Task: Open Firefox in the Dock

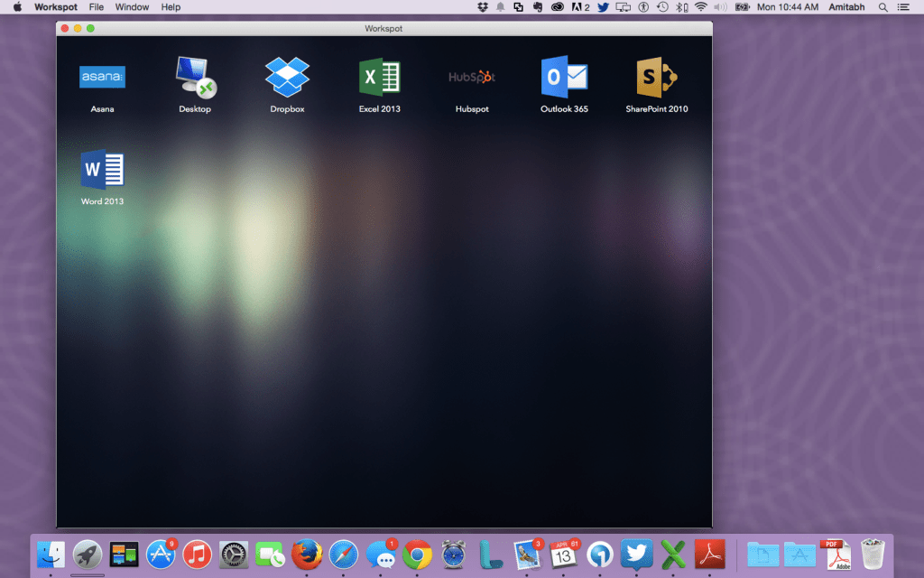Action: [307, 555]
